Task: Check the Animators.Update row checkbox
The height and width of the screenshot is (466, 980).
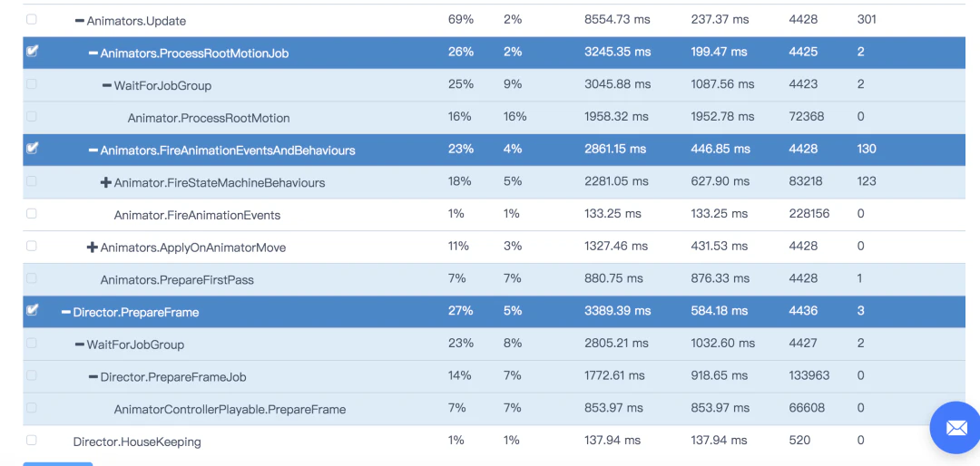Action: click(x=31, y=19)
